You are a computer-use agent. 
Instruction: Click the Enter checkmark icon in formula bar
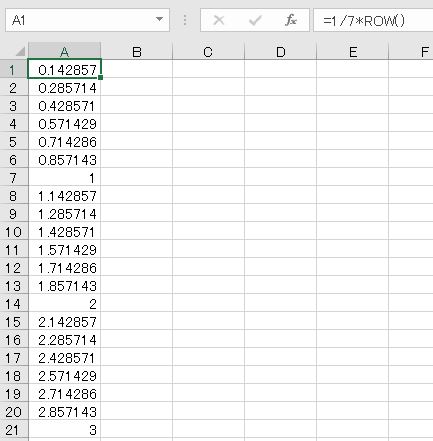point(255,21)
